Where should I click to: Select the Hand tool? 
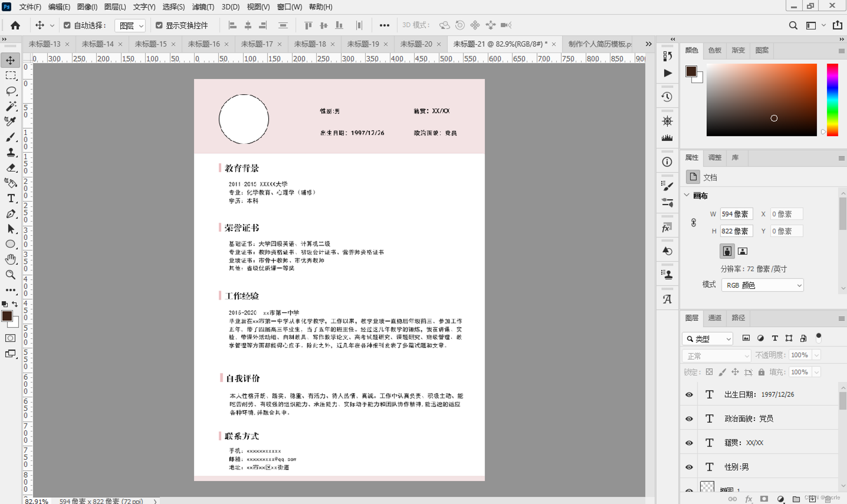(10, 259)
